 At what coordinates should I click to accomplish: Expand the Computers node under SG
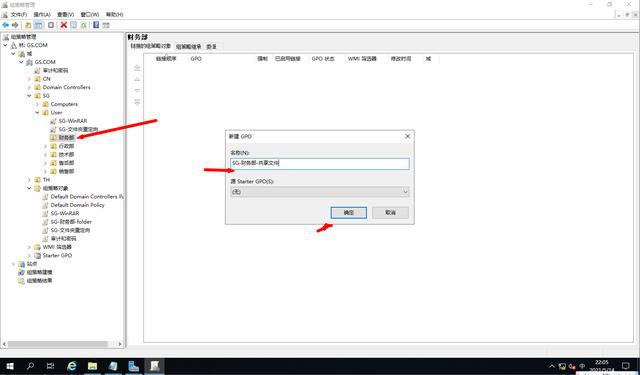point(37,104)
